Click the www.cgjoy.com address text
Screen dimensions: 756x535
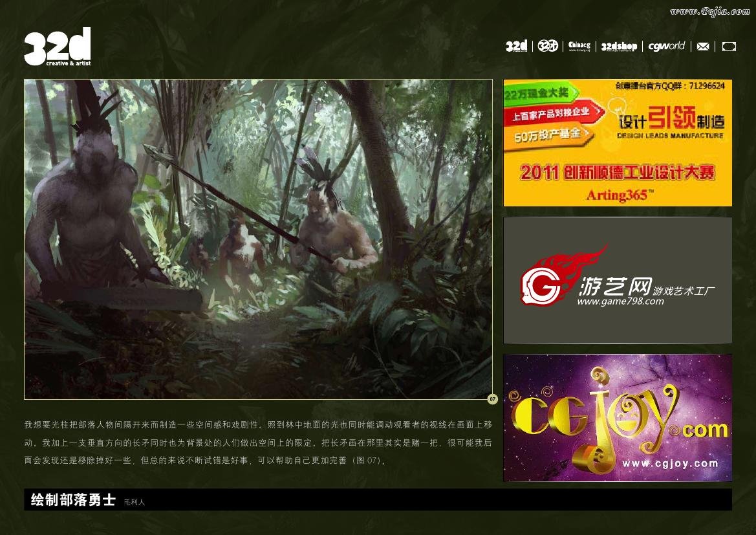(670, 464)
